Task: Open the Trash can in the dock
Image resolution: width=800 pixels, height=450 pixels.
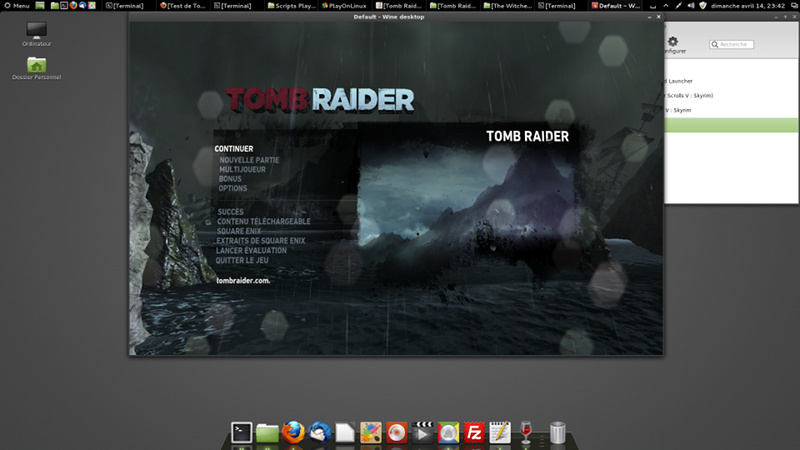Action: pos(558,433)
